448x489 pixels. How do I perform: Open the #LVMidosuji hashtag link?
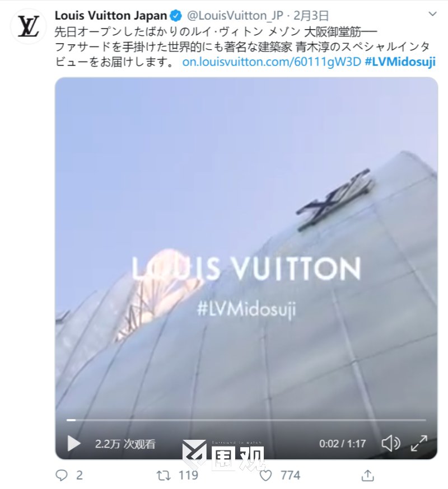400,62
